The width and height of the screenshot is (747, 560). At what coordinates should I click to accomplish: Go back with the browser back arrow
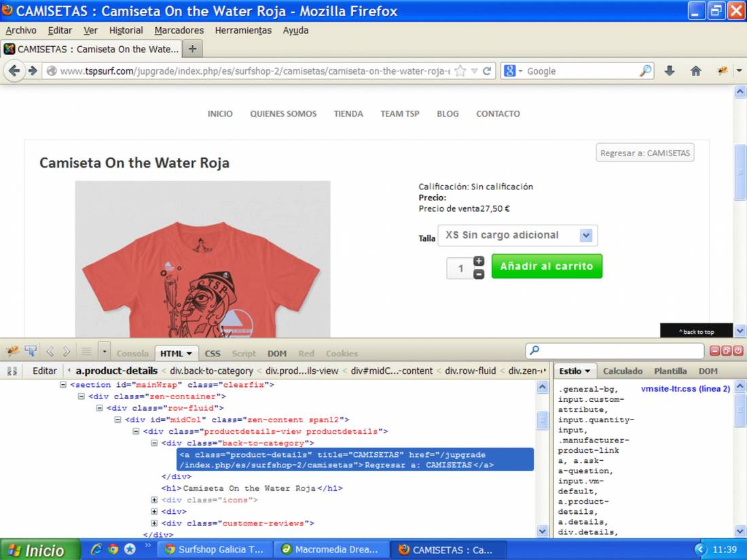tap(14, 71)
